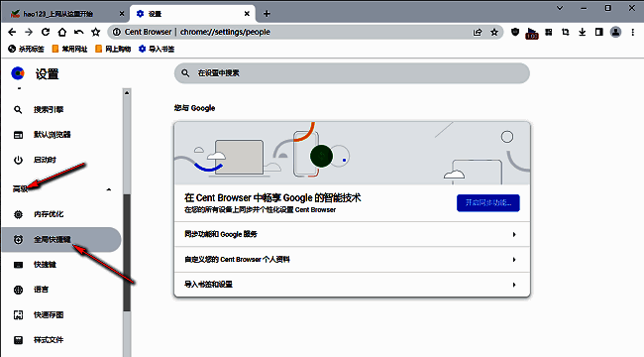Open the 导入书签 bookmark
This screenshot has width=644, height=357.
pos(157,49)
